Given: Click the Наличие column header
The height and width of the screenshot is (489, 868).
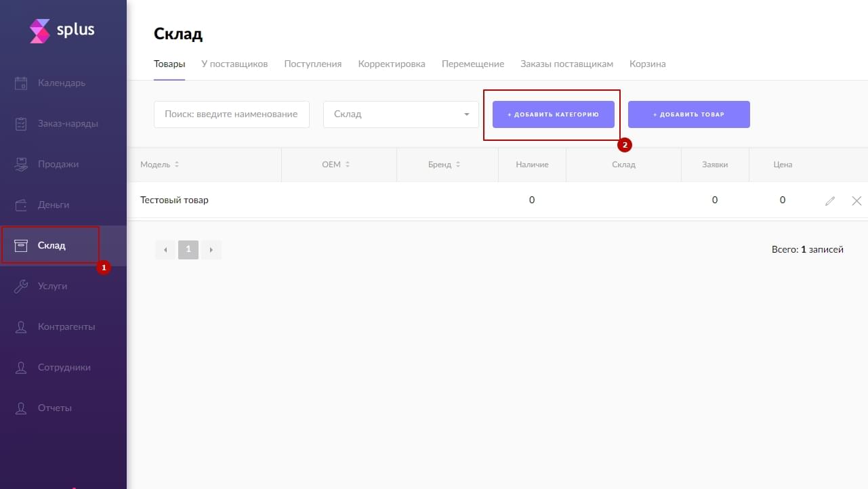Looking at the screenshot, I should (532, 165).
